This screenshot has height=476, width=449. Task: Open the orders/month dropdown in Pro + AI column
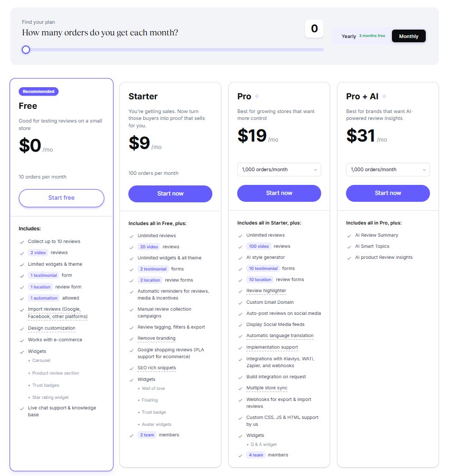point(388,169)
